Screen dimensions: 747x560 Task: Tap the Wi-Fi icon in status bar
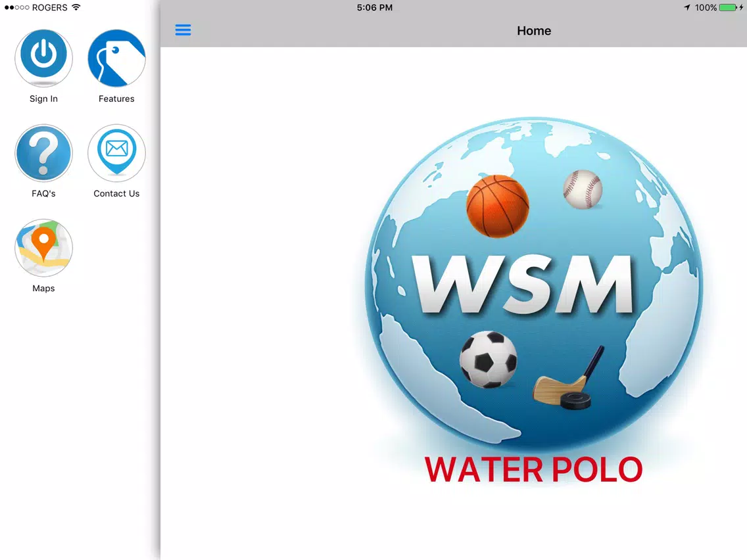click(76, 7)
